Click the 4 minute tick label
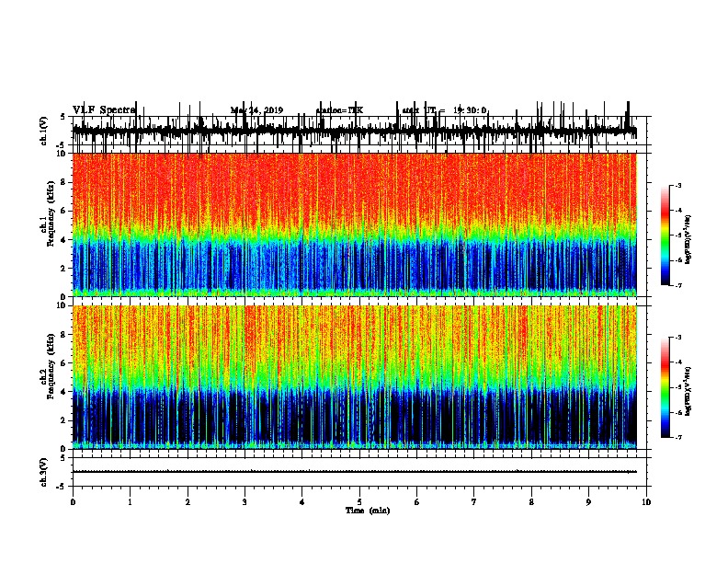The image size is (728, 563). click(302, 502)
